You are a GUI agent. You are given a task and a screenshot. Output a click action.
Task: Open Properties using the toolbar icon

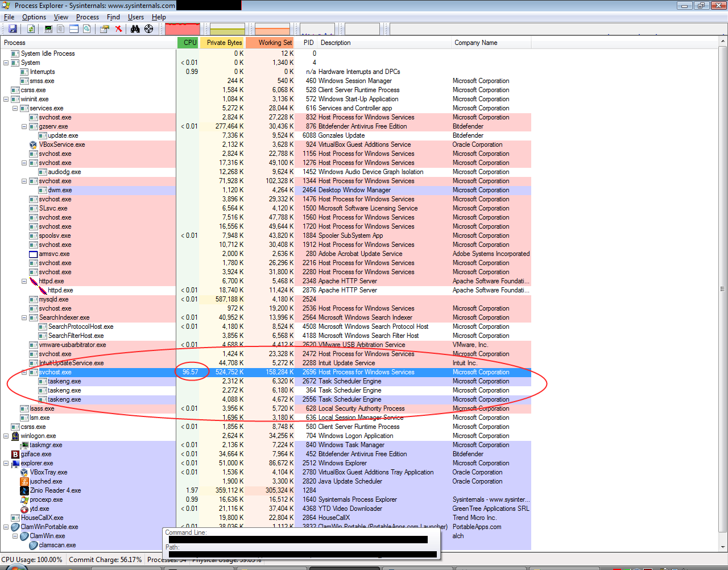(x=105, y=28)
